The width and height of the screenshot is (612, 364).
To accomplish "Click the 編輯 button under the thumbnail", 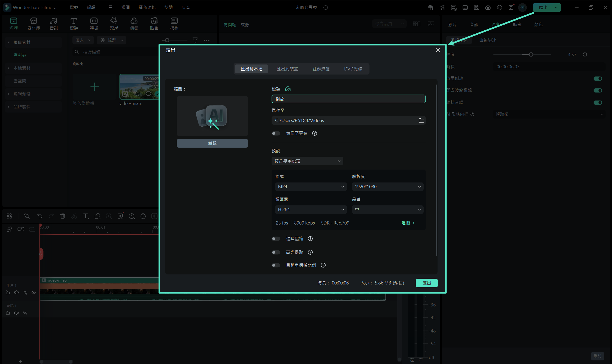I will (x=212, y=143).
